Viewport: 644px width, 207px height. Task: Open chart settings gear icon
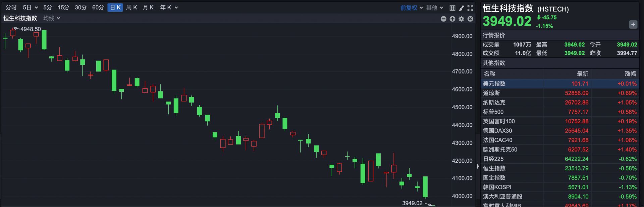462,19
